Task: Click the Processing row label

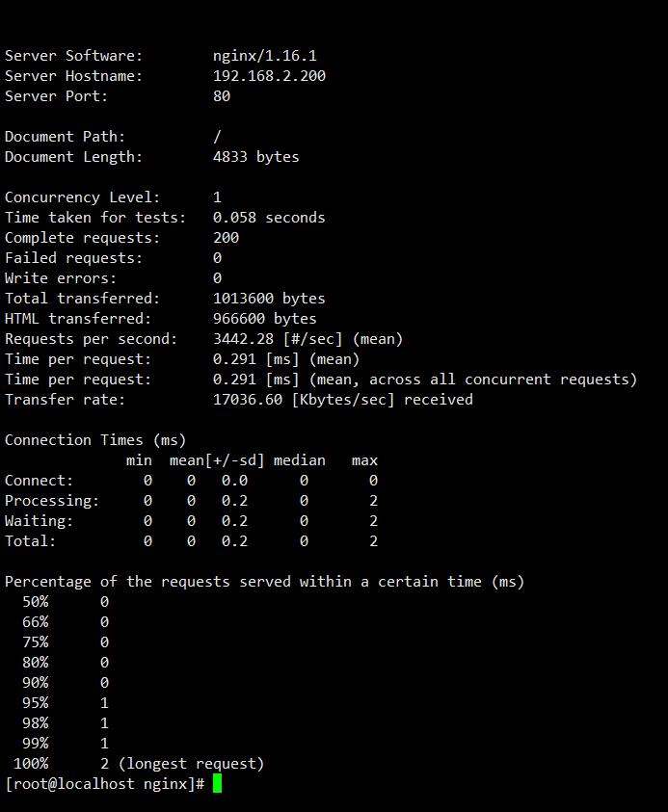Action: [x=52, y=501]
